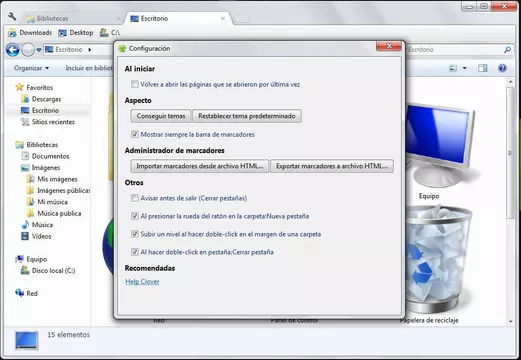Open the Help Clover link
The width and height of the screenshot is (521, 360).
pyautogui.click(x=142, y=282)
